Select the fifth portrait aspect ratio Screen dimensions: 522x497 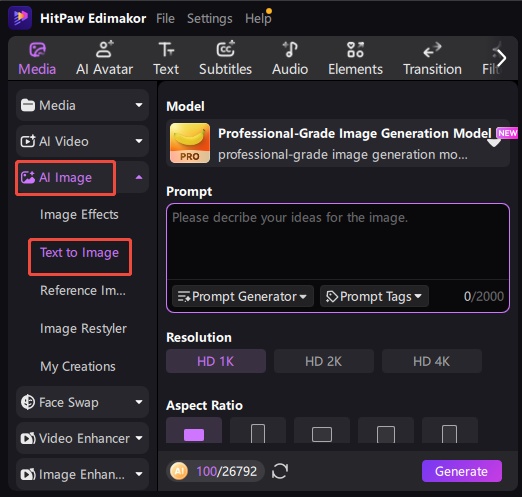(x=450, y=430)
